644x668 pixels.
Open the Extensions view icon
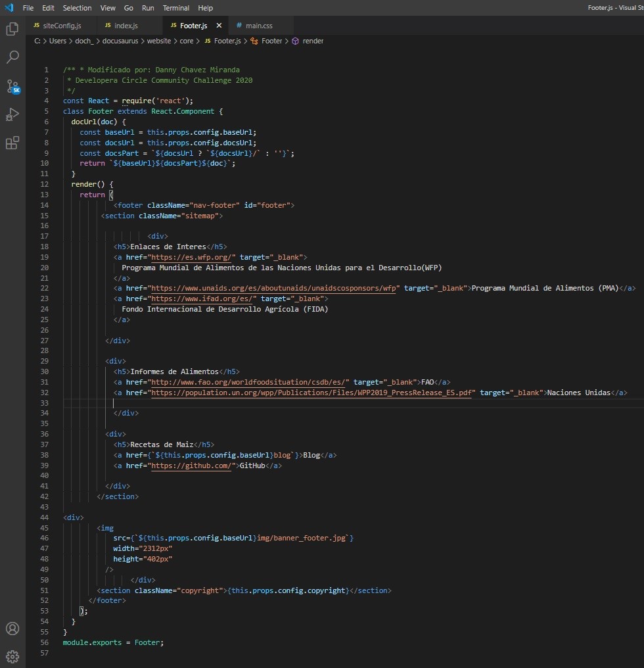pyautogui.click(x=12, y=143)
